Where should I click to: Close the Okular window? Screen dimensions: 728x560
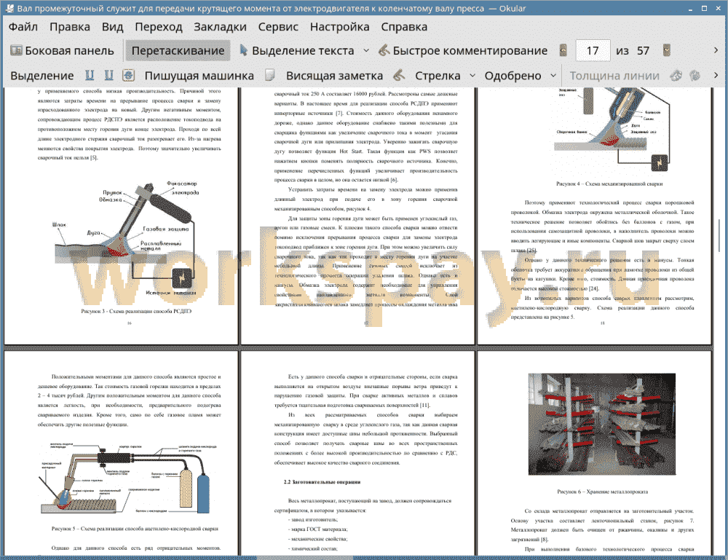point(718,8)
